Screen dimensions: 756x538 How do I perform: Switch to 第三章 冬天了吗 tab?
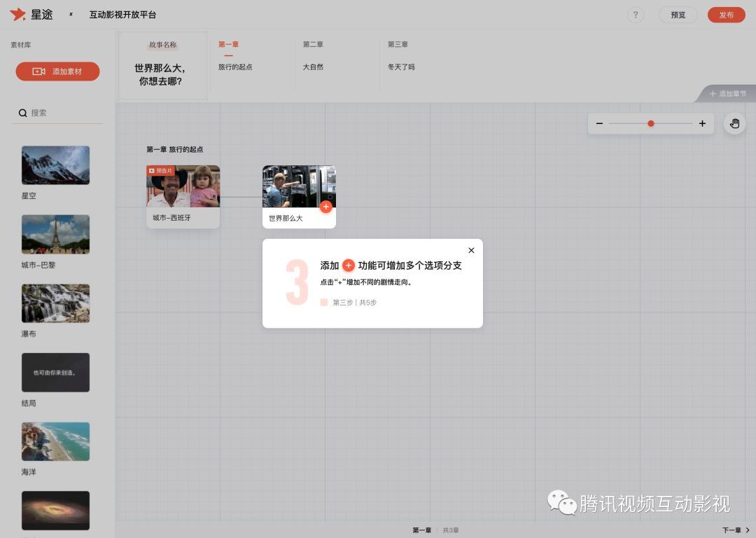tap(401, 55)
